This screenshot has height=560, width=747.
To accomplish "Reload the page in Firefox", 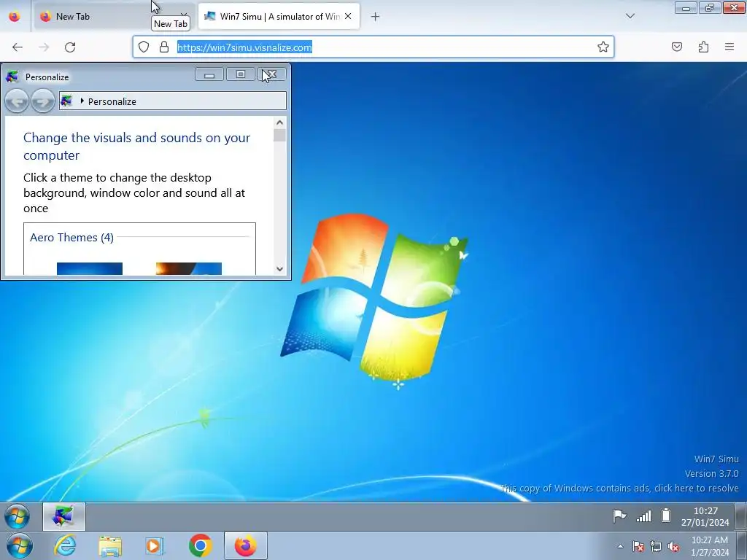I will [70, 47].
